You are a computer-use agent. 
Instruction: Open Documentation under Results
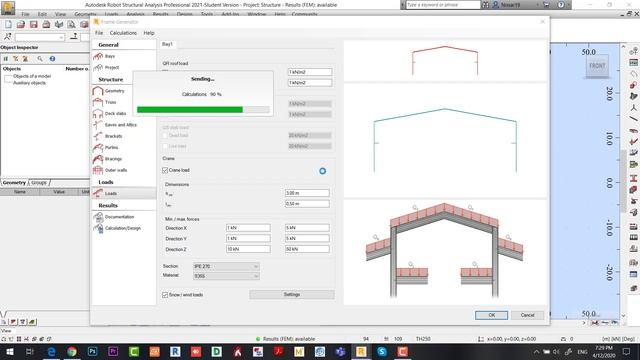[119, 217]
